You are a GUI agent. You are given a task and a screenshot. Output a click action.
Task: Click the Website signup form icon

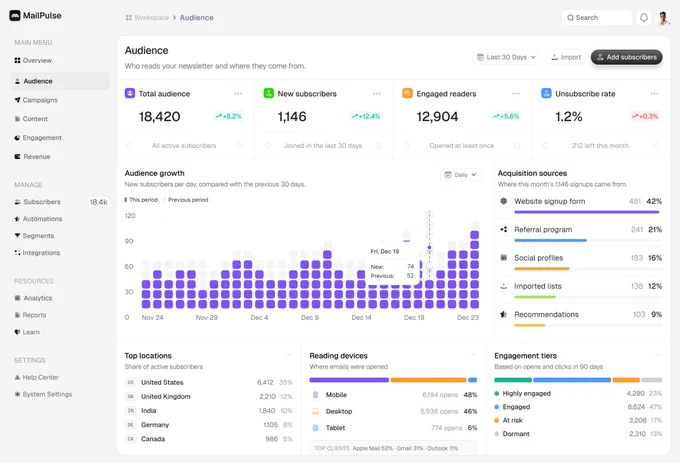coord(503,201)
